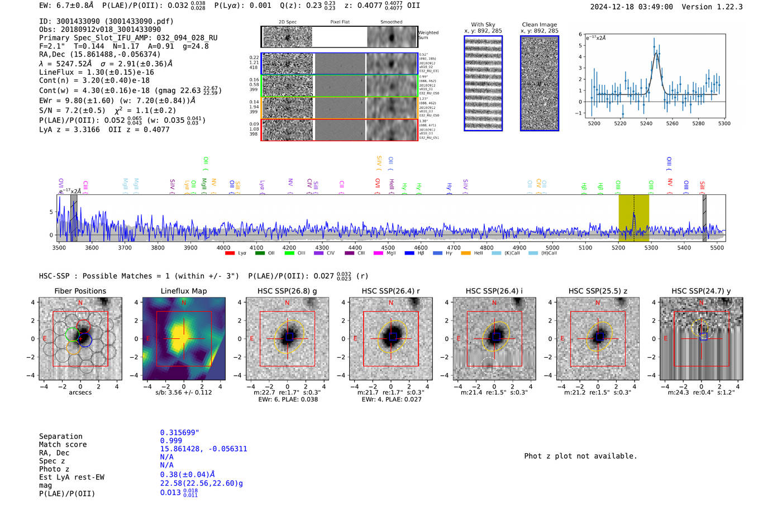Click the RA,Dec (15.861488,-0.056374) line
The image size is (782, 532).
coord(99,54)
